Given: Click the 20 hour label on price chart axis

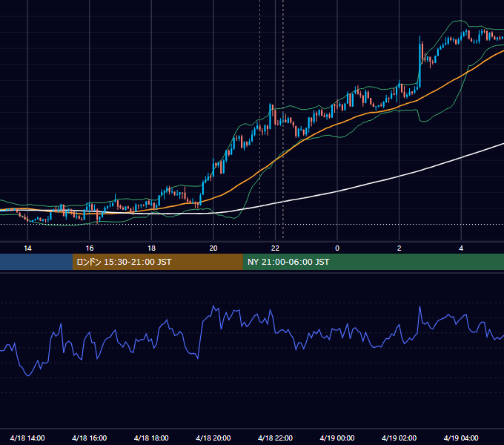Looking at the screenshot, I should point(213,248).
